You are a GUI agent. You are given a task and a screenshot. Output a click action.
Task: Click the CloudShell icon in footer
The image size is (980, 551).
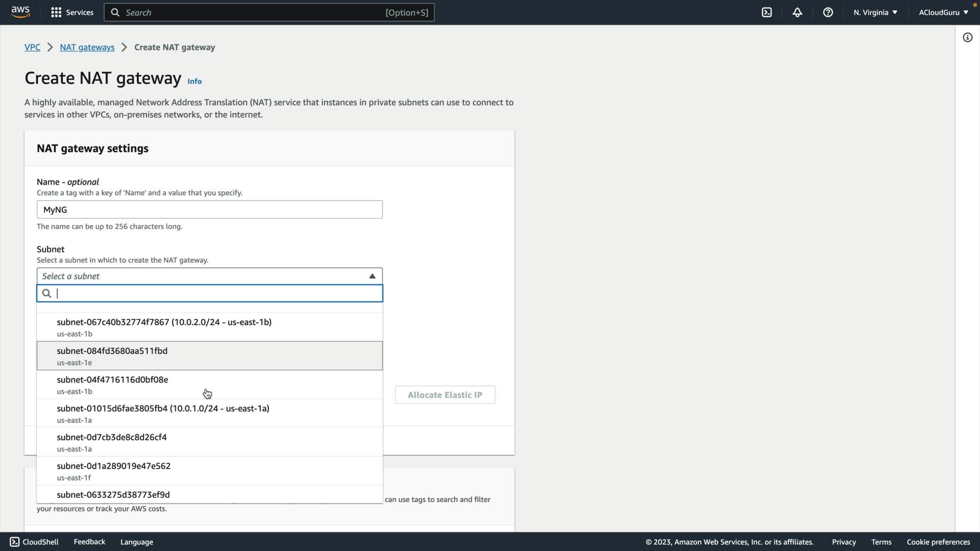15,542
